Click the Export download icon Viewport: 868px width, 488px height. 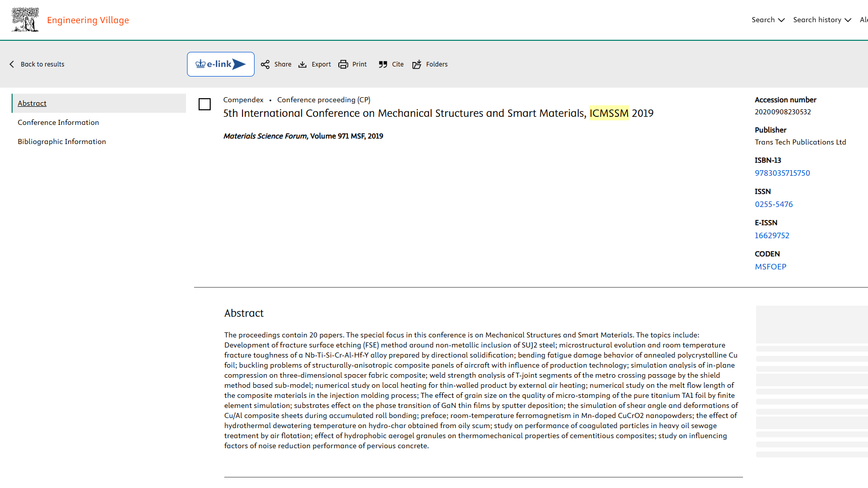pos(302,64)
